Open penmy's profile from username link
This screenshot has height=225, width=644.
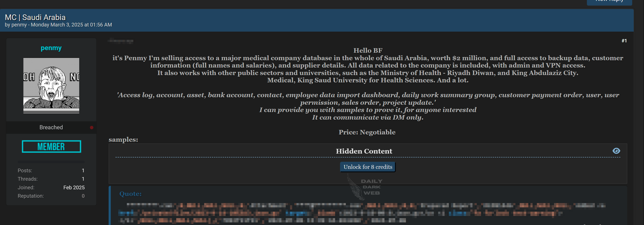pyautogui.click(x=51, y=48)
